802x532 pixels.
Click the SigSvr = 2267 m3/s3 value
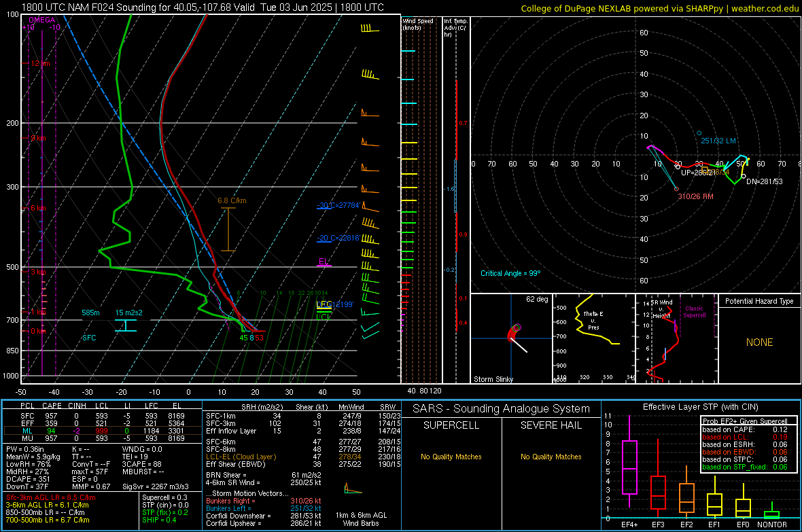point(156,486)
